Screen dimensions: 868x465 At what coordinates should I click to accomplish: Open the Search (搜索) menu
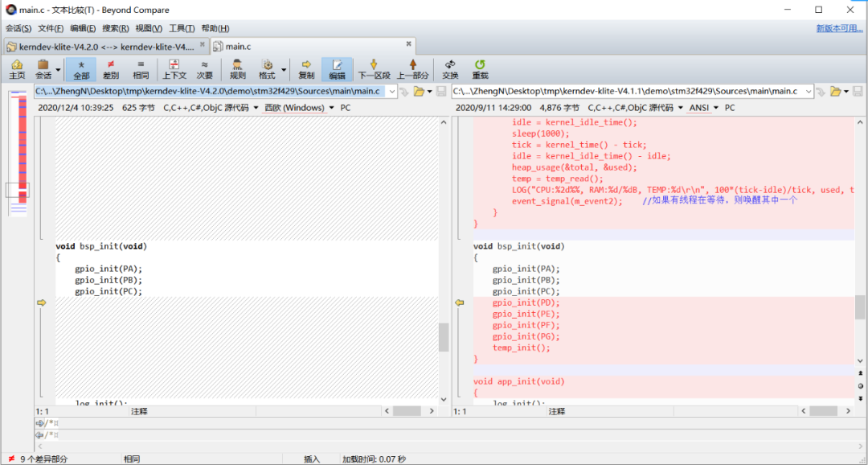tap(115, 28)
